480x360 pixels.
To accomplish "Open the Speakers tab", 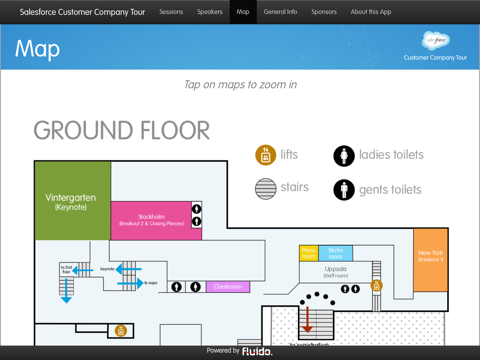I will [x=209, y=12].
